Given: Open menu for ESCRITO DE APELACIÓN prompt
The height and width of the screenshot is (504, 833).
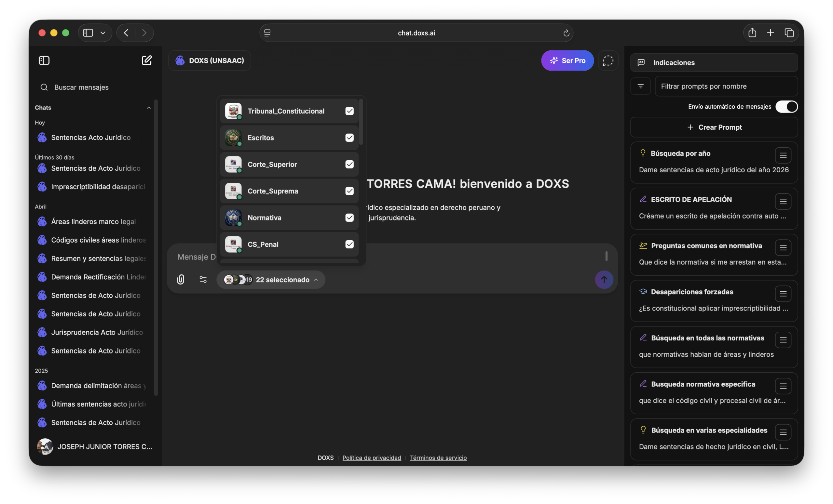Looking at the screenshot, I should (783, 202).
